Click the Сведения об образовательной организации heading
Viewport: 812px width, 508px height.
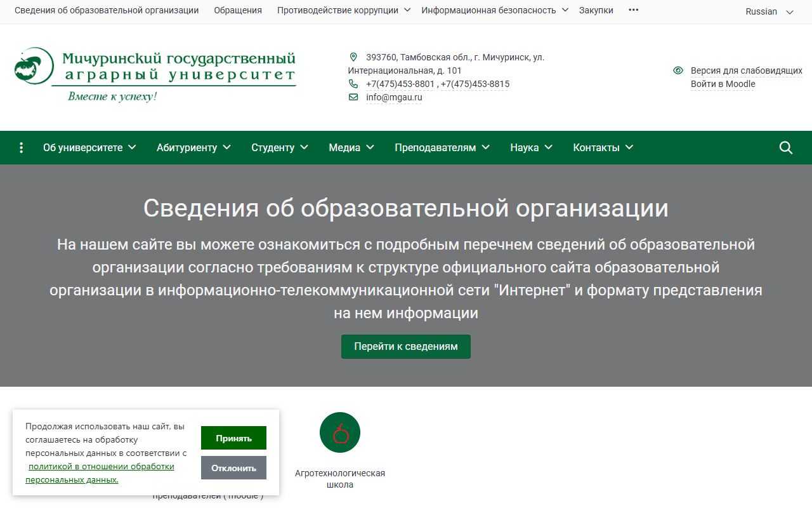(x=406, y=208)
